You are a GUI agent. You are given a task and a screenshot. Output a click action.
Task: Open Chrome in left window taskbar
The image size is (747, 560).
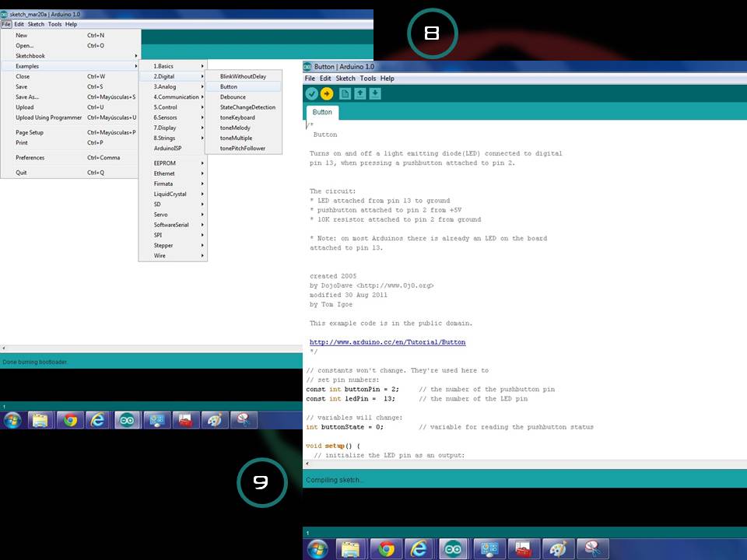70,420
